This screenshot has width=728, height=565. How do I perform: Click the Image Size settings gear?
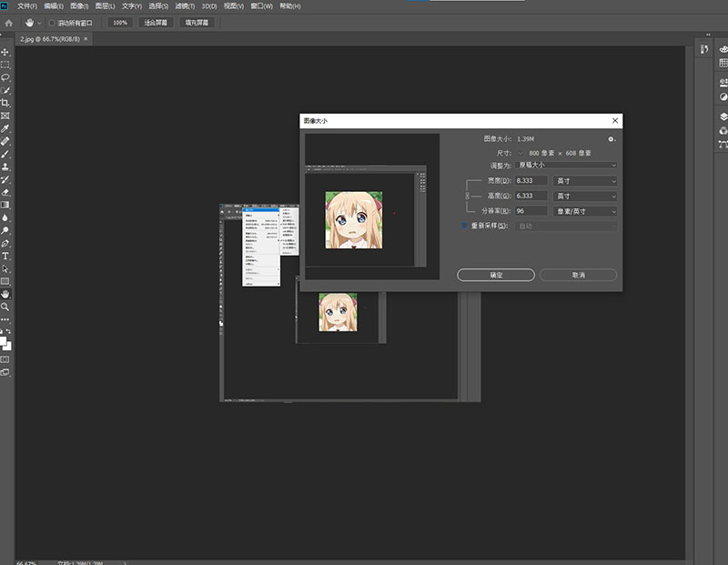[x=612, y=139]
